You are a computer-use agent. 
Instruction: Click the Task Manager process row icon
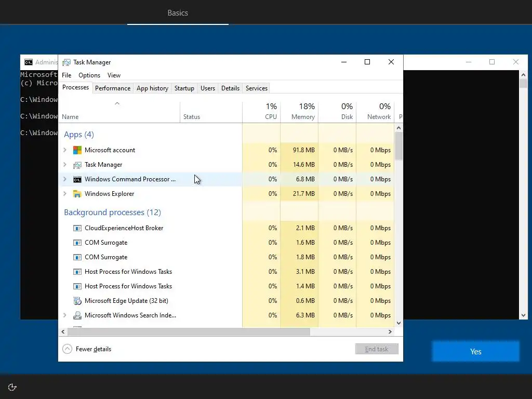(77, 165)
